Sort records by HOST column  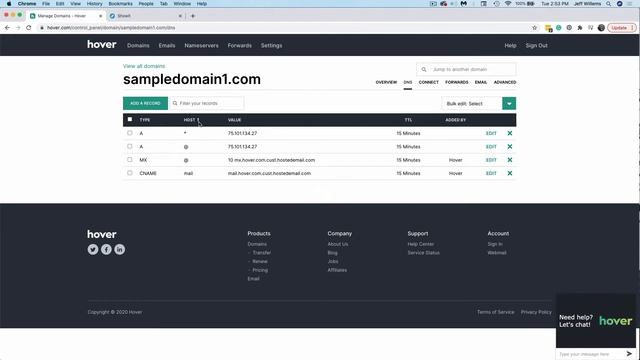pyautogui.click(x=191, y=120)
